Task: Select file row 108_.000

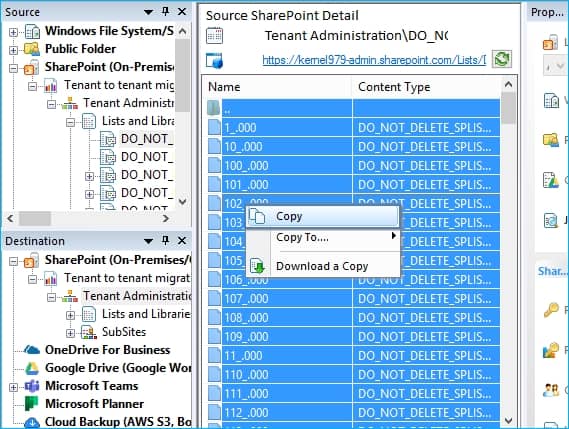Action: click(x=354, y=318)
